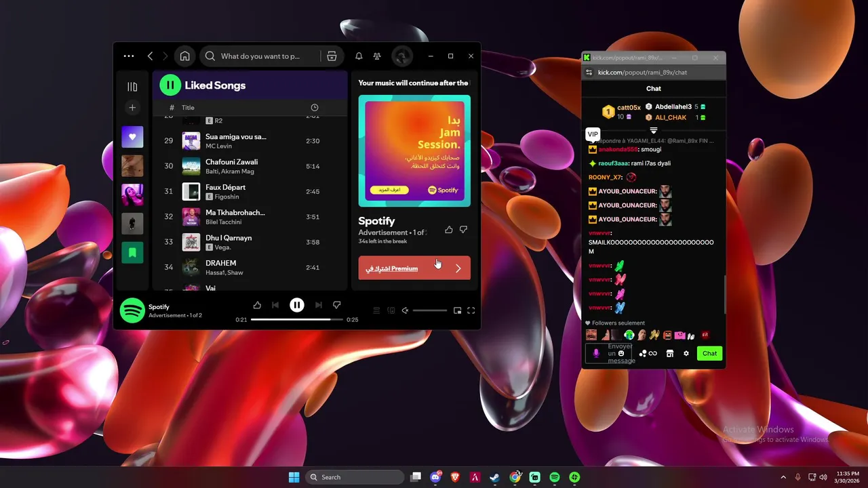Click the playback progress bar
The height and width of the screenshot is (488, 868).
296,319
